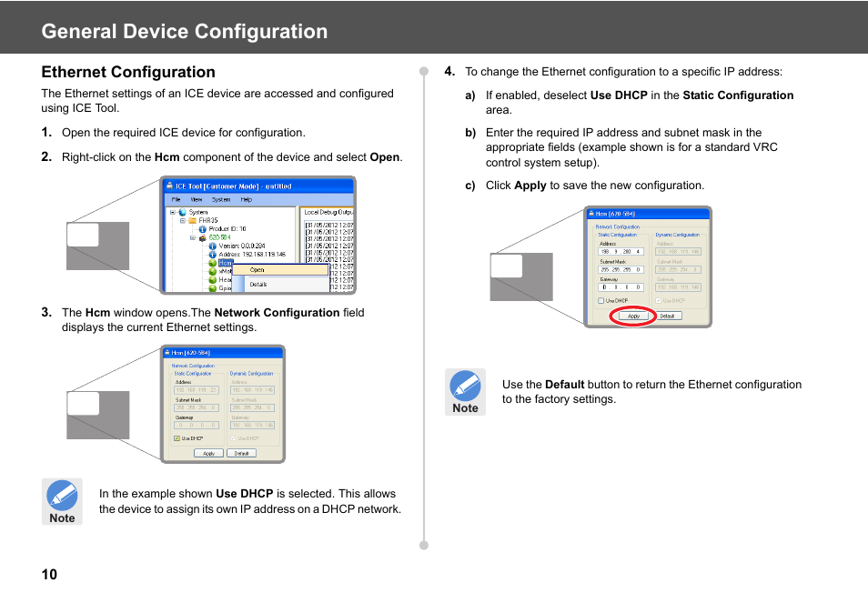Click the circled Apply button
This screenshot has height=613, width=868.
pos(634,316)
